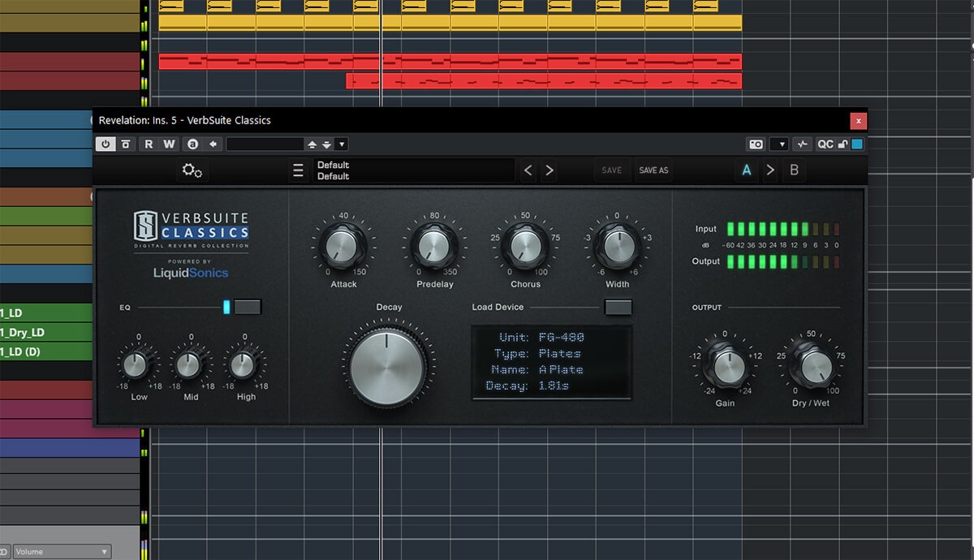Click the Load Device button
The height and width of the screenshot is (560, 974).
click(618, 307)
